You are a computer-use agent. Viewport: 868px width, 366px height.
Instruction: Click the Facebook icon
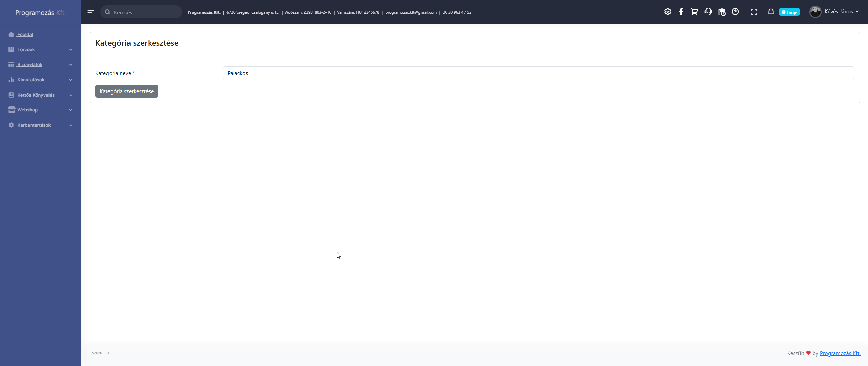[x=681, y=12]
